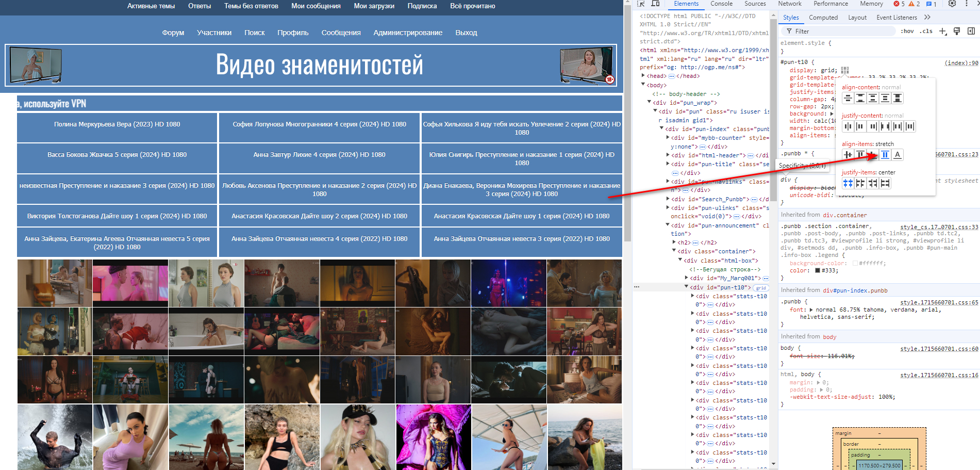Toggle align-content space-around button
The height and width of the screenshot is (470, 980).
(x=873, y=98)
